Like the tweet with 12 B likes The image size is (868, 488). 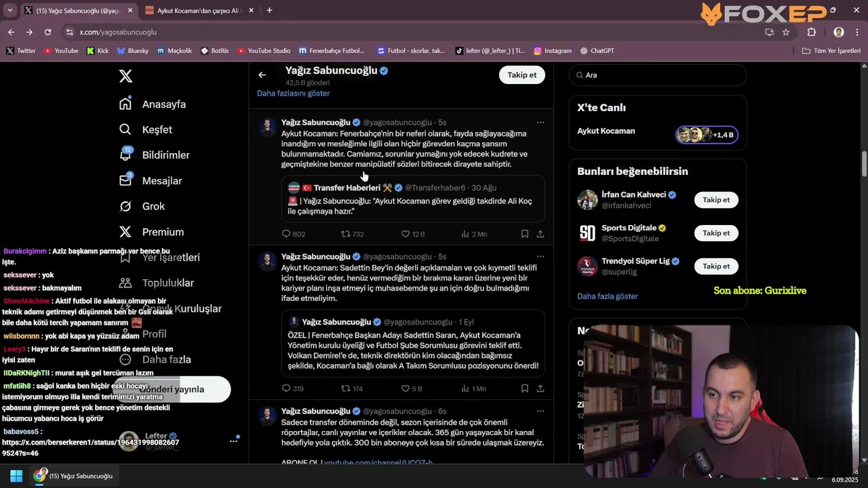pos(412,234)
